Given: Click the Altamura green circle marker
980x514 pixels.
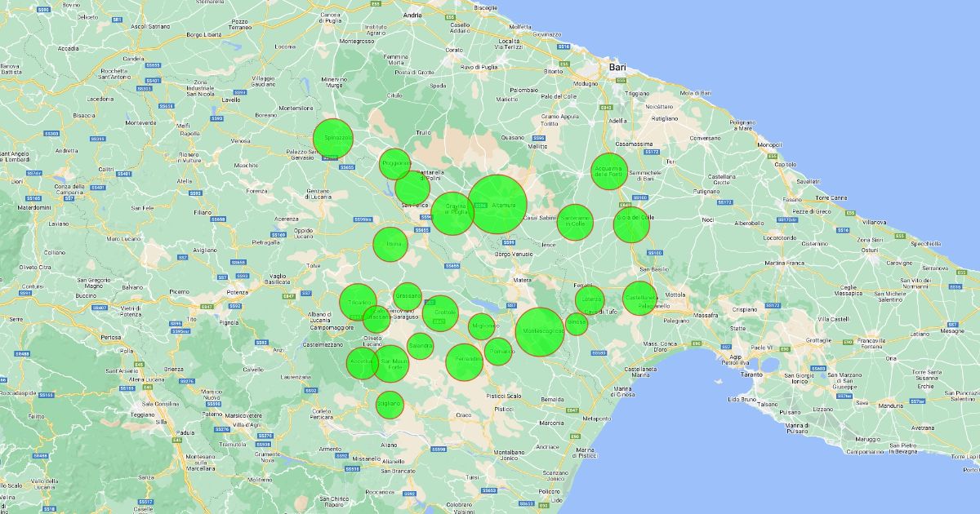Looking at the screenshot, I should [x=497, y=204].
